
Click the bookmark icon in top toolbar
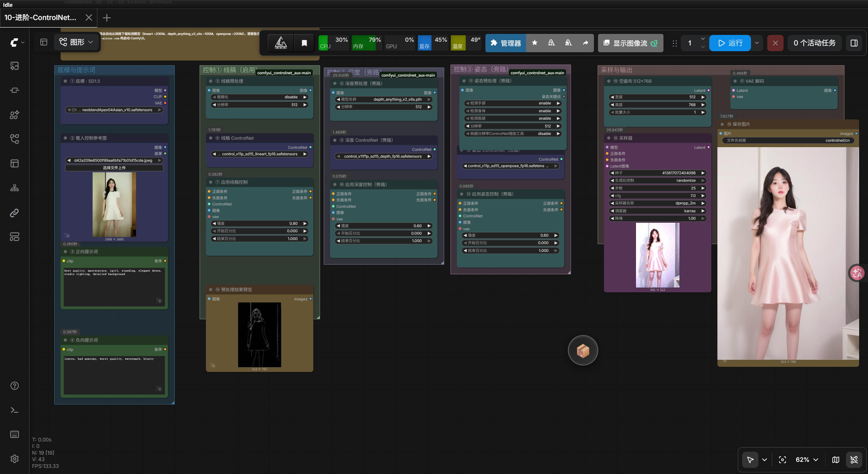coord(304,43)
